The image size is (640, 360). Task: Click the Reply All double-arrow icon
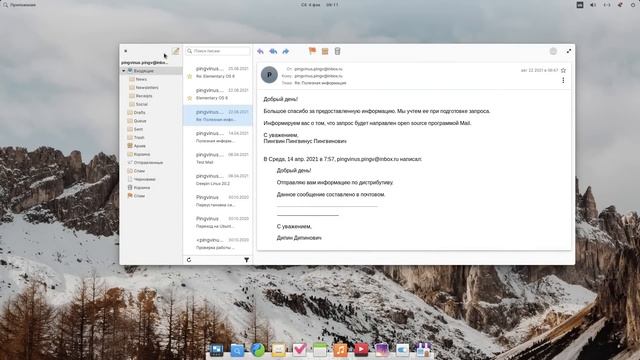coord(273,51)
